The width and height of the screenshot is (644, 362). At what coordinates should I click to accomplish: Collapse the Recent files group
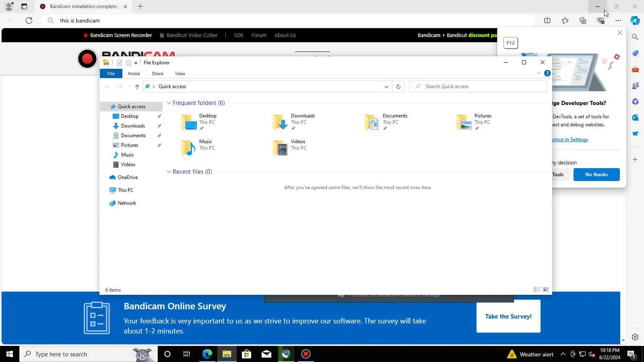point(169,172)
